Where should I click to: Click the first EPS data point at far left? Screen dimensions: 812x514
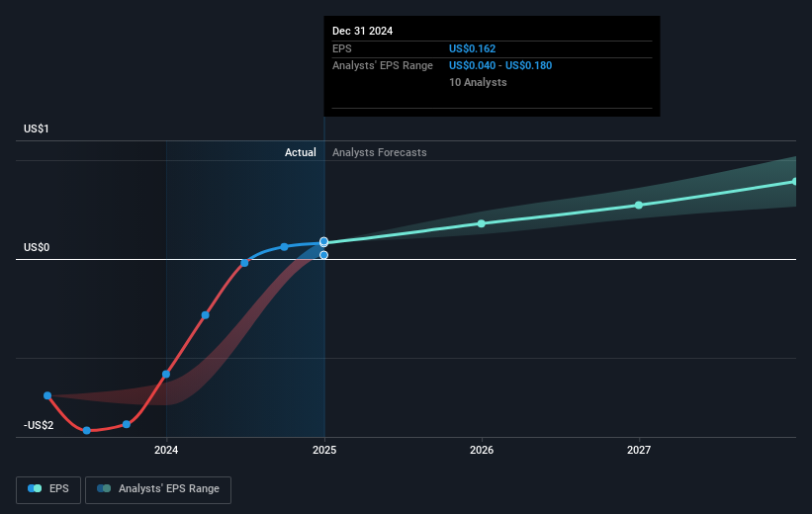(47, 395)
